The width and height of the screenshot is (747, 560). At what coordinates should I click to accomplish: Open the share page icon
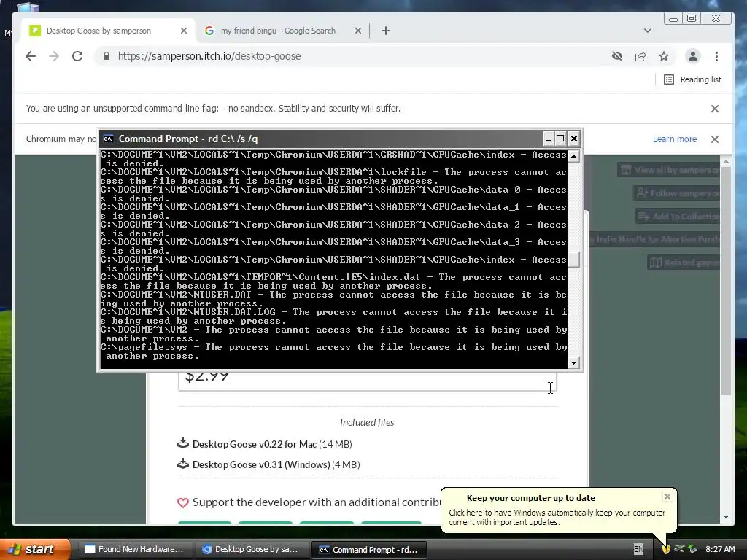(x=640, y=56)
